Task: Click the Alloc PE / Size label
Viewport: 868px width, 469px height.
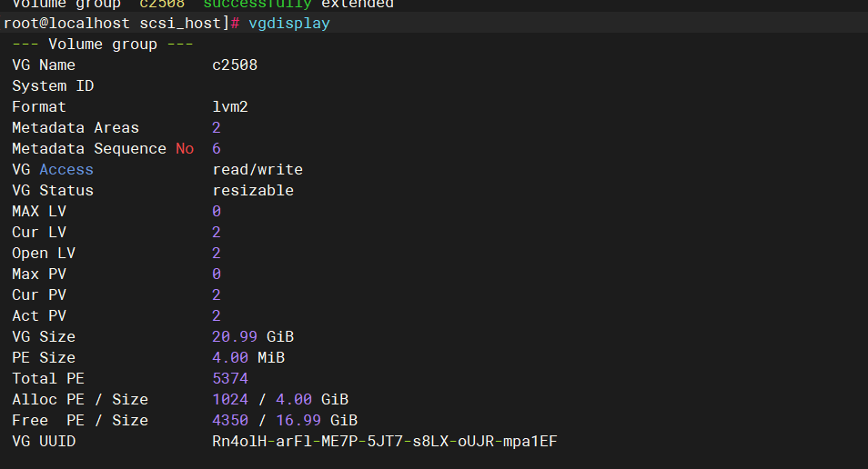Action: click(80, 400)
